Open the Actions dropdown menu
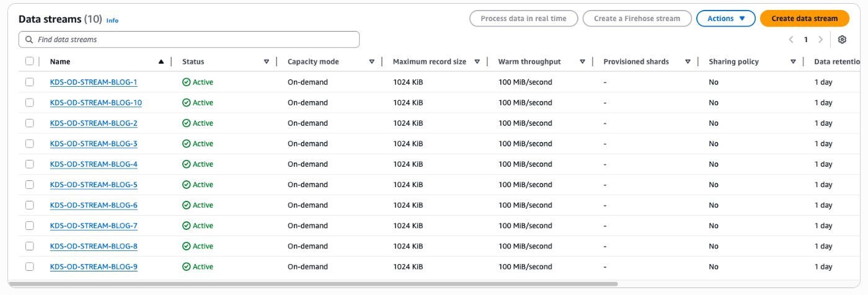The height and width of the screenshot is (295, 868). click(x=725, y=19)
